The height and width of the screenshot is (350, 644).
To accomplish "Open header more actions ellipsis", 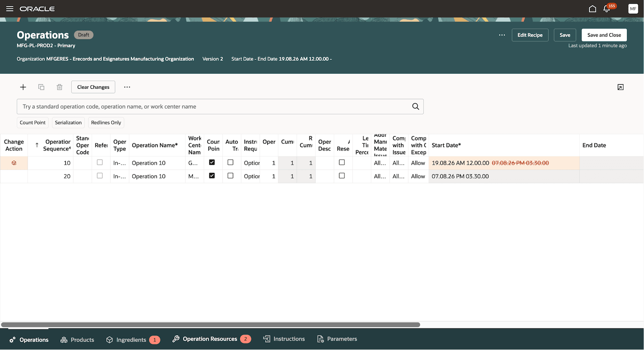I will coord(502,35).
